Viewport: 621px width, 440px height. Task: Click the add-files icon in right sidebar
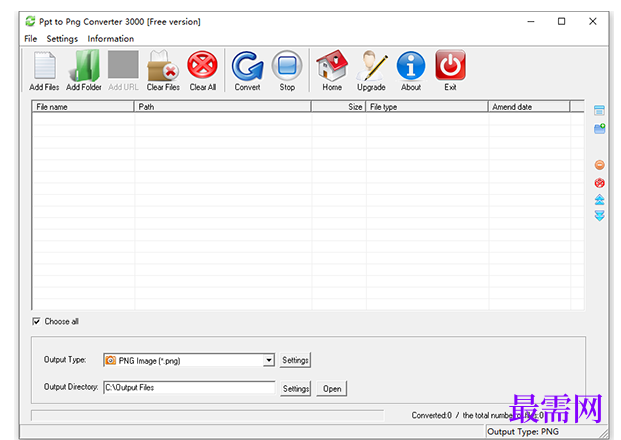tap(599, 110)
